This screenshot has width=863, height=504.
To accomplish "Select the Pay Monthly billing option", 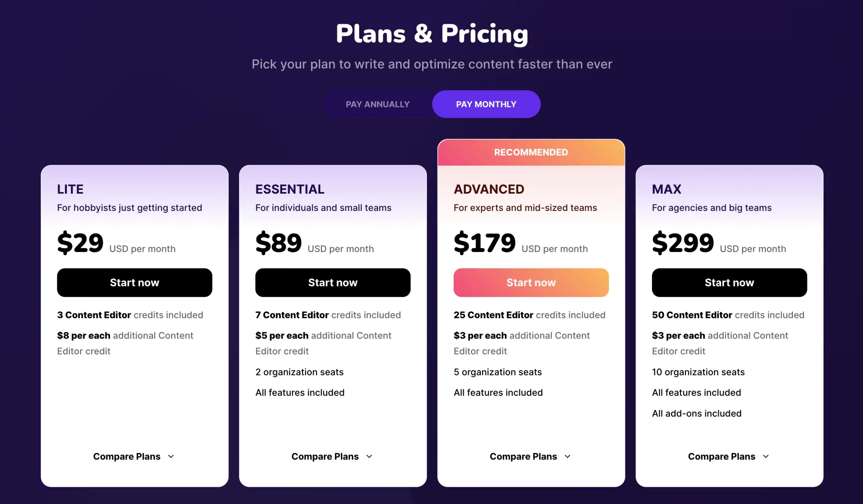I will click(x=486, y=104).
